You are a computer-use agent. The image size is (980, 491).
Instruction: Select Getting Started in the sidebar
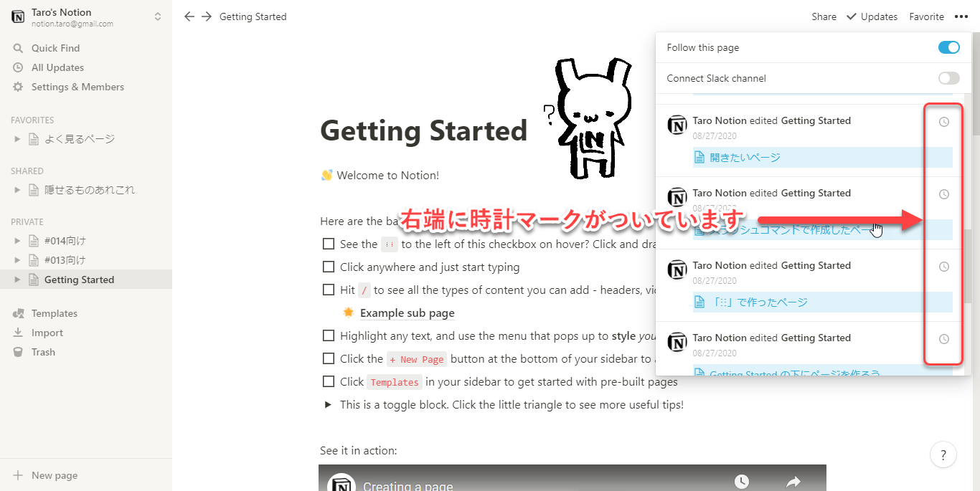click(x=86, y=280)
